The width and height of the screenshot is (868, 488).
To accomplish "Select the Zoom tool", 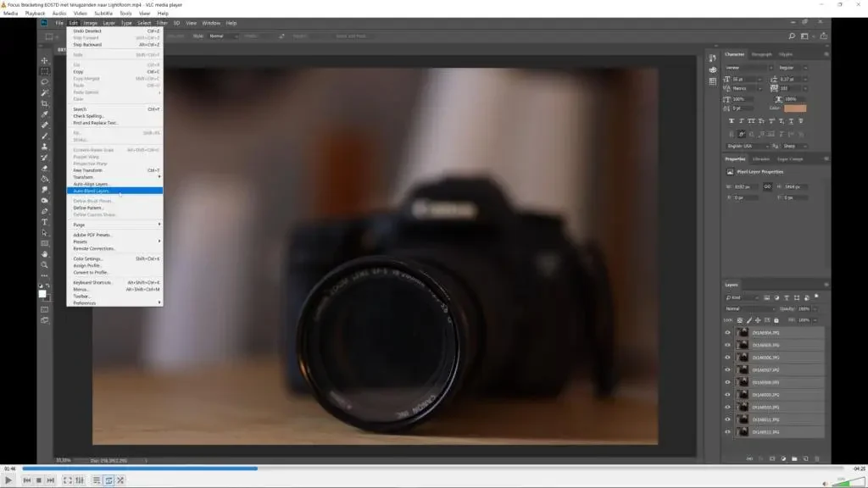I will tap(45, 265).
